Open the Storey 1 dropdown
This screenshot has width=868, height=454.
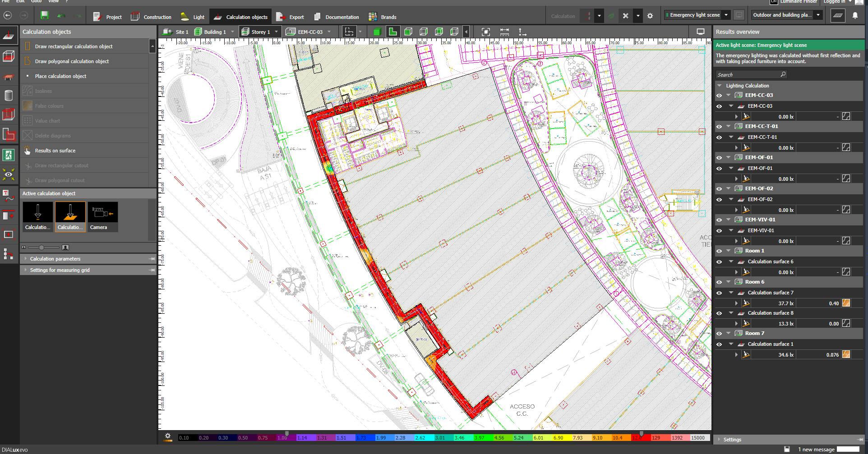[x=275, y=32]
